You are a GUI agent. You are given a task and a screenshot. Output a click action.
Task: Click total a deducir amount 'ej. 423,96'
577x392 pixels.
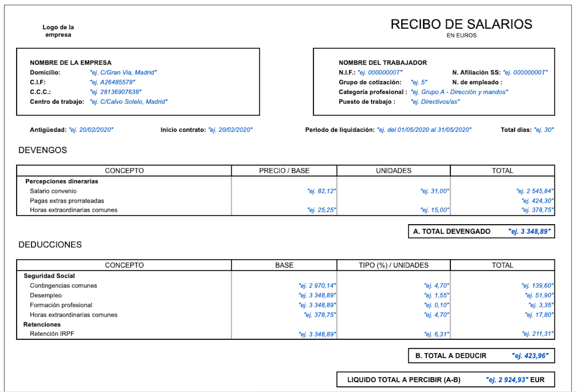click(x=530, y=356)
